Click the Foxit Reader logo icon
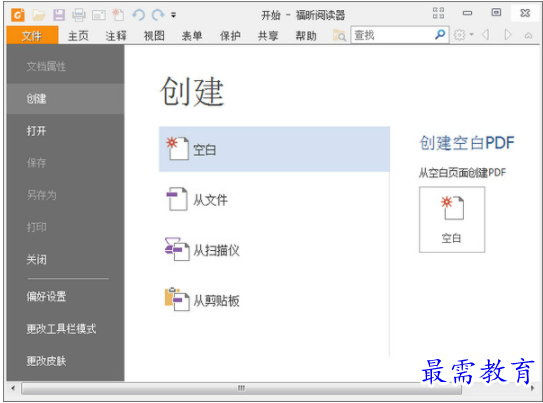543x403 pixels. pyautogui.click(x=18, y=15)
